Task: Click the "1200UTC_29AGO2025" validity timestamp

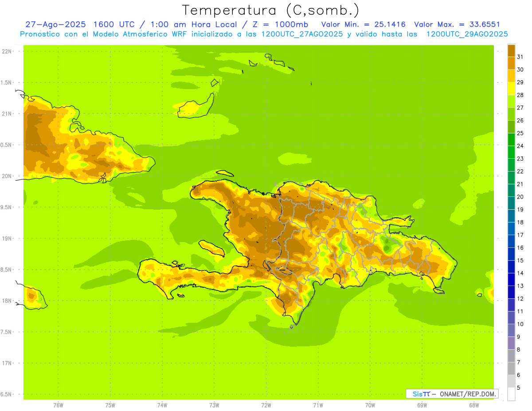Action: coord(467,34)
